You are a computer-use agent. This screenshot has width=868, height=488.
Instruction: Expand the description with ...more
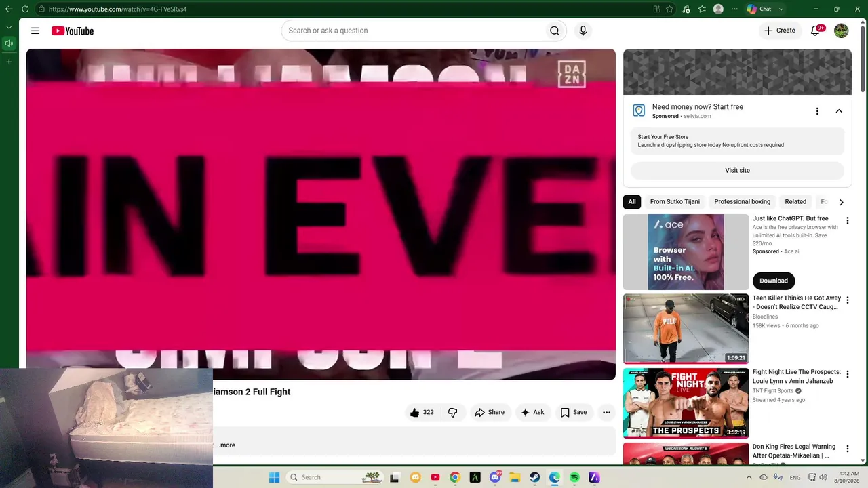tap(225, 445)
